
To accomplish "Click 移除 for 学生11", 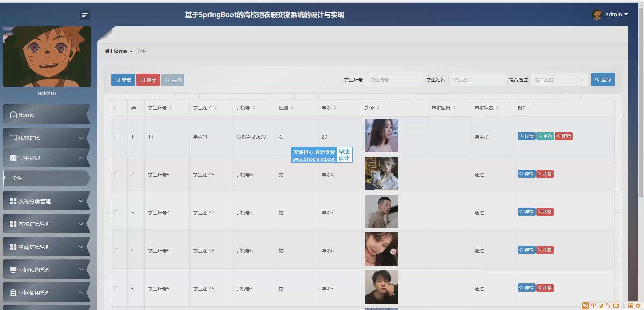I will [x=563, y=136].
